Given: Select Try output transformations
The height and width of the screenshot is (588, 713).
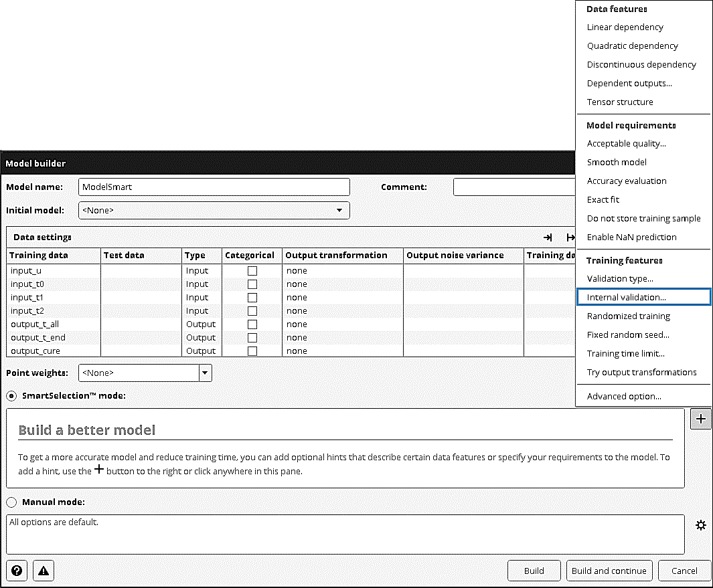Looking at the screenshot, I should tap(641, 372).
